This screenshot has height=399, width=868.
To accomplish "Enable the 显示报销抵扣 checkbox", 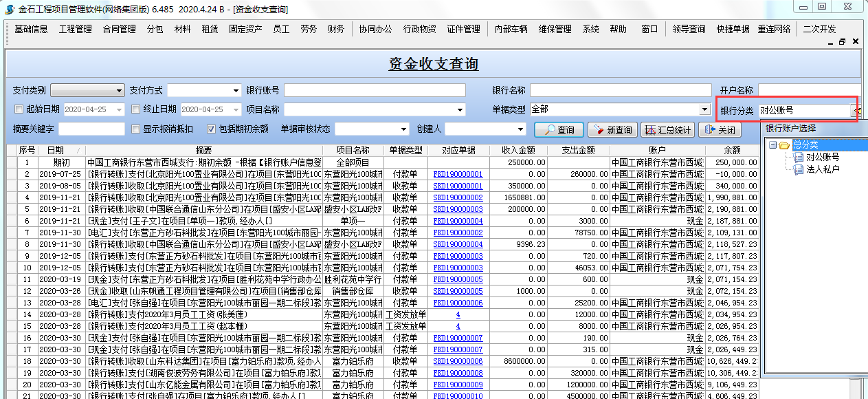I will pos(135,129).
